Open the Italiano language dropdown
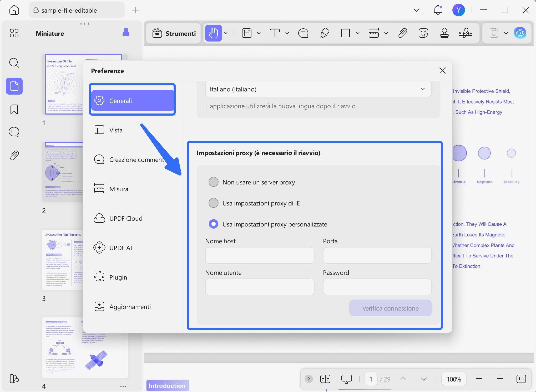Image resolution: width=536 pixels, height=392 pixels. pyautogui.click(x=318, y=89)
